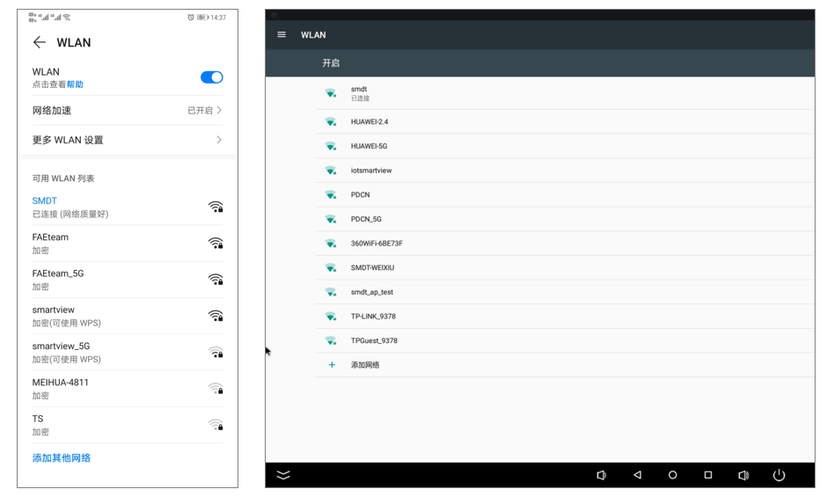
Task: Toggle the WLAN switch on the phone
Action: (212, 77)
